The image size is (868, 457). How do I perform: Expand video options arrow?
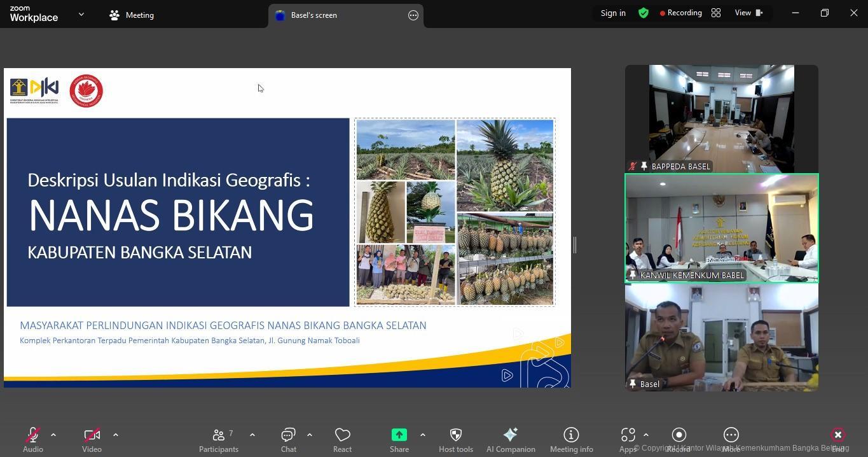point(116,435)
